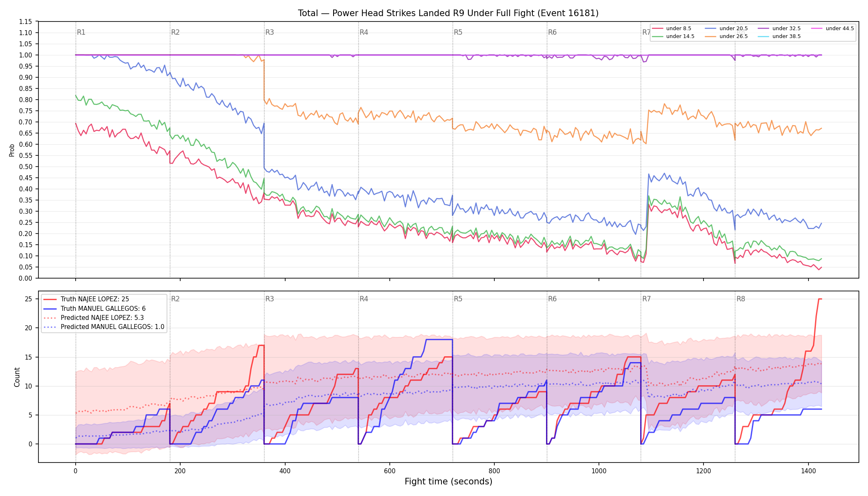Click the 15 tick on Count axis
Screen dimensions: 868x496
coord(29,357)
